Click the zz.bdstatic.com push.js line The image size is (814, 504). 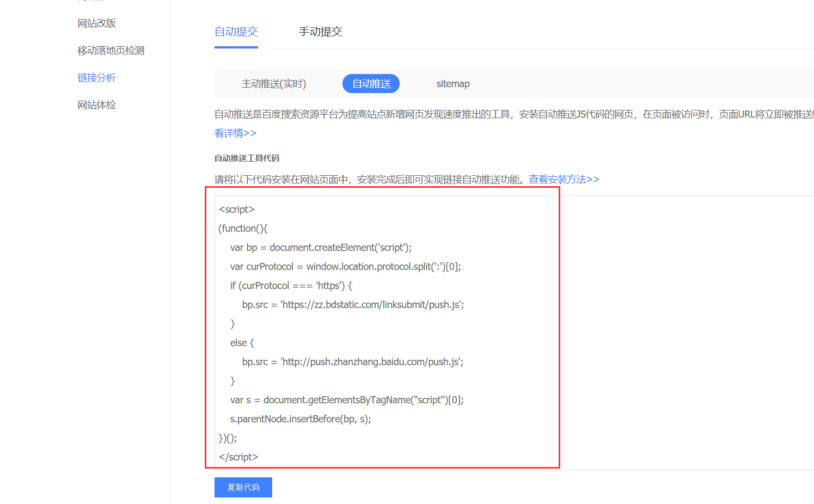[353, 305]
